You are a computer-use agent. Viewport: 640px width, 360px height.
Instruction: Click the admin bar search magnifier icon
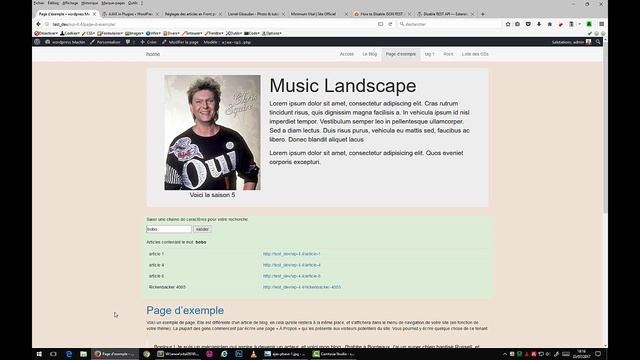[x=598, y=42]
